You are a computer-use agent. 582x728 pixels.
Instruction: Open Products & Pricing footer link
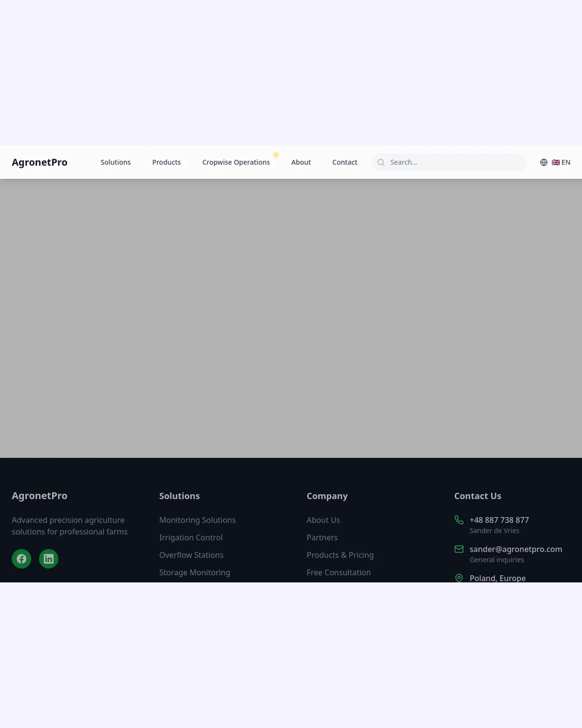click(340, 555)
